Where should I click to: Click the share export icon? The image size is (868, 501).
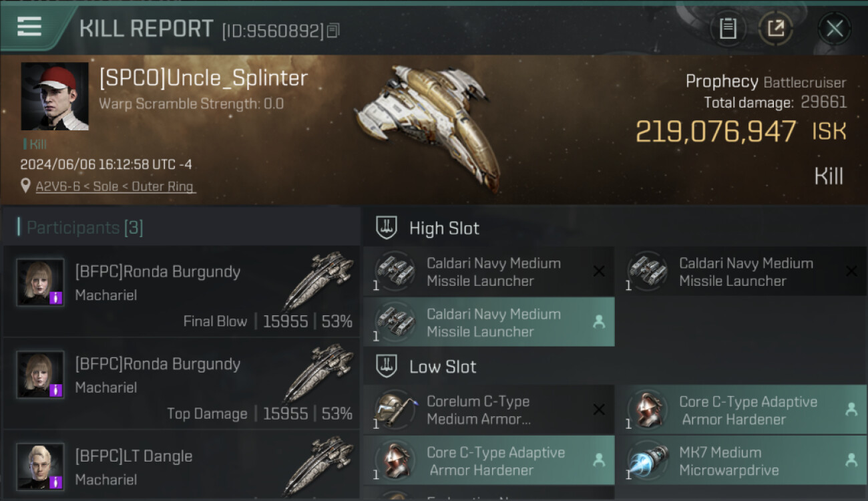coord(775,29)
